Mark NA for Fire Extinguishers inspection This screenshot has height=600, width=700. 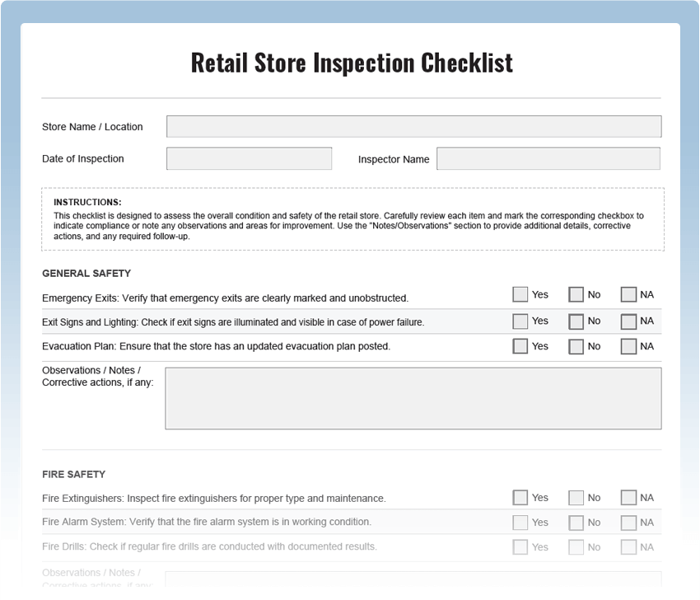629,497
